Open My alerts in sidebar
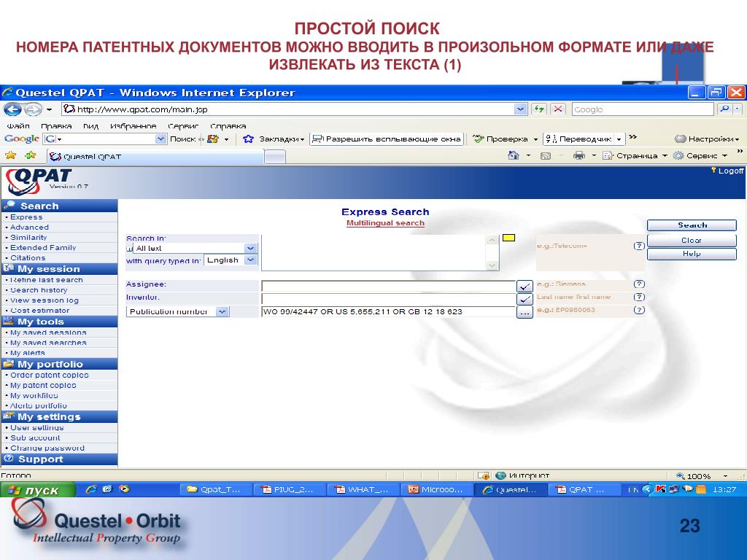 (27, 353)
